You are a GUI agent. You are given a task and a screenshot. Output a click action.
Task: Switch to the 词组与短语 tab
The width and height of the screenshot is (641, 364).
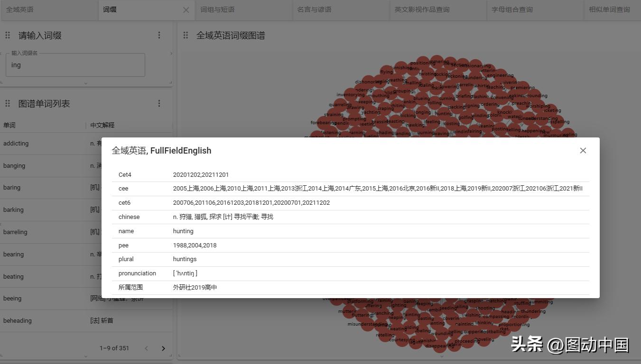[x=243, y=9]
